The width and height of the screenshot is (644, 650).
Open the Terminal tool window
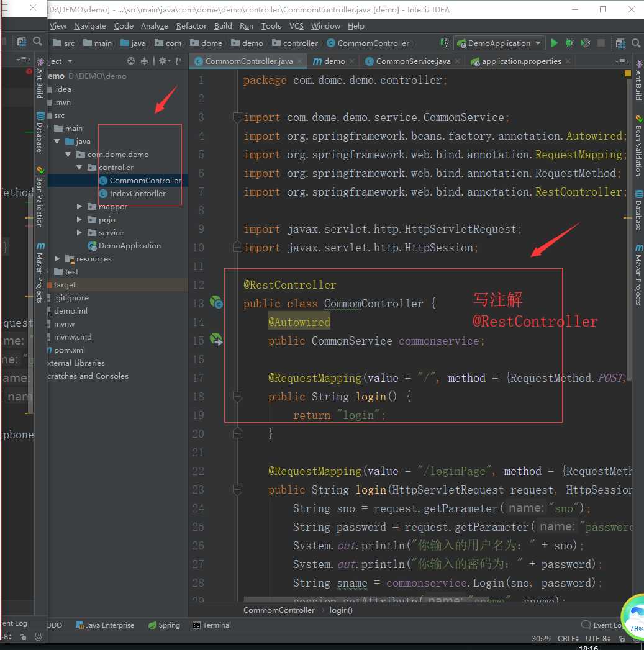click(212, 625)
